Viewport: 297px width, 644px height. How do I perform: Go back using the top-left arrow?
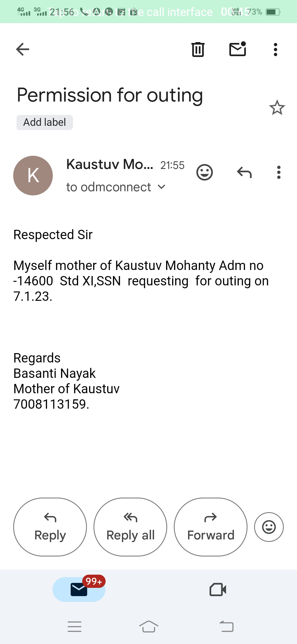[x=23, y=50]
